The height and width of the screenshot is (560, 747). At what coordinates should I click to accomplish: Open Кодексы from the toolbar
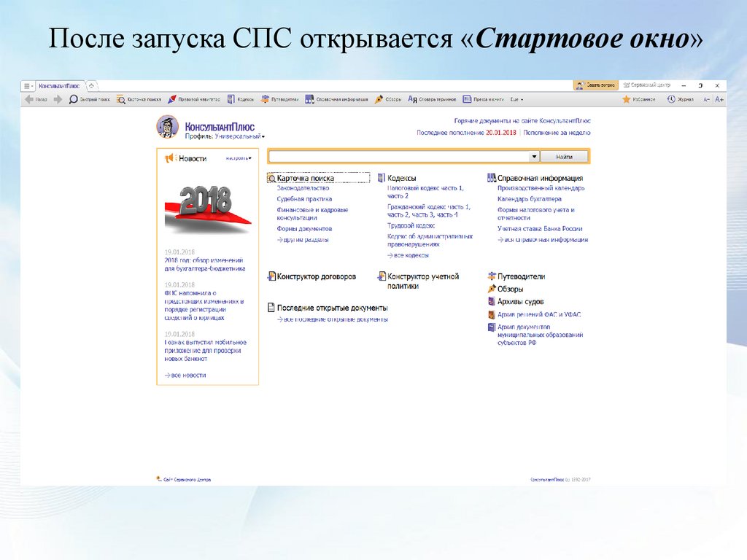(x=241, y=99)
